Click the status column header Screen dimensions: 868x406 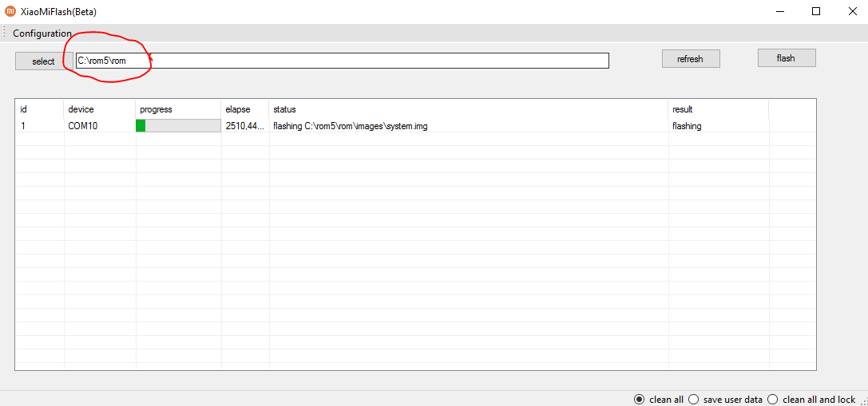point(468,109)
